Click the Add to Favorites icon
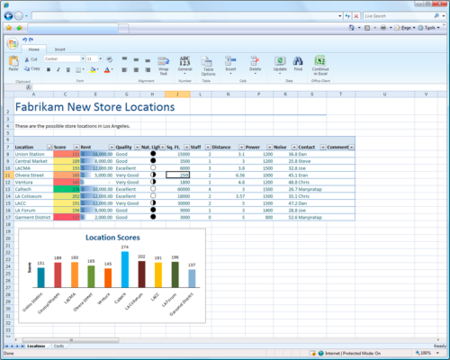Screen dimensions: 450x360 pyautogui.click(x=19, y=28)
